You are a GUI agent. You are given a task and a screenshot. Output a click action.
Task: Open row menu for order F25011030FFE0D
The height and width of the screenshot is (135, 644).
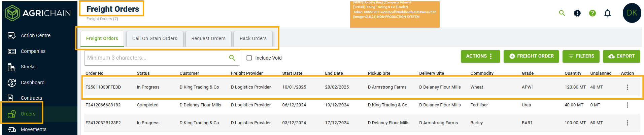tap(627, 87)
